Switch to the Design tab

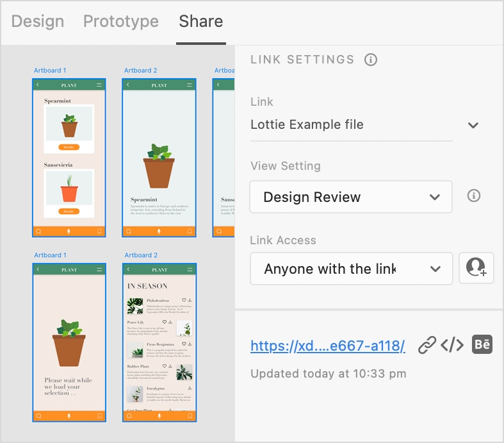tap(38, 22)
